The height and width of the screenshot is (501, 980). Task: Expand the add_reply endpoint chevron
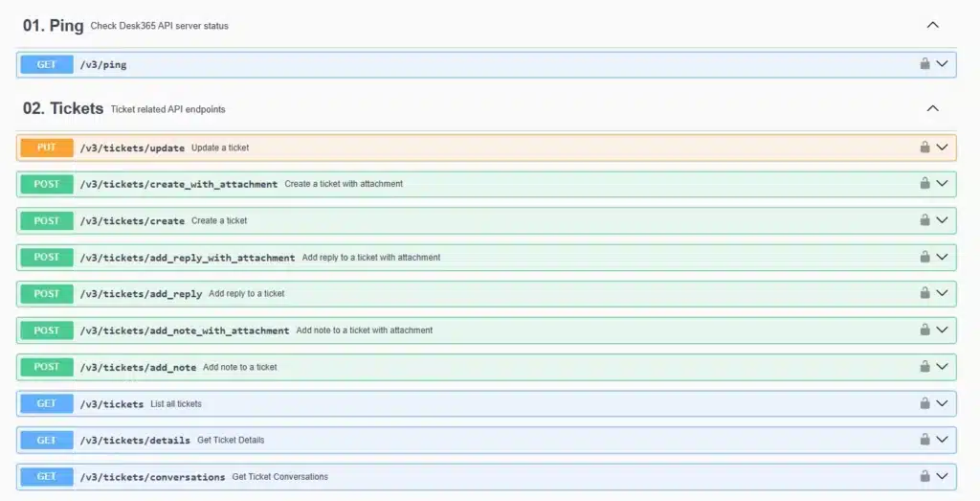[943, 293]
